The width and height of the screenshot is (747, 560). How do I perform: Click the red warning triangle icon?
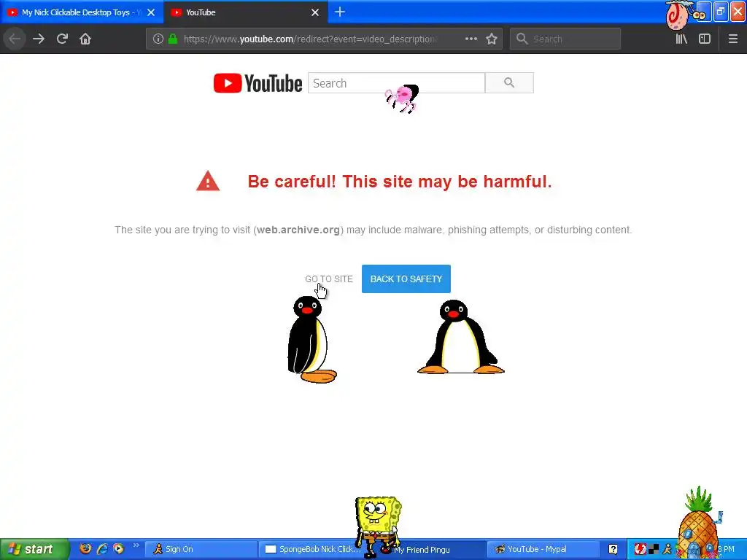click(208, 182)
